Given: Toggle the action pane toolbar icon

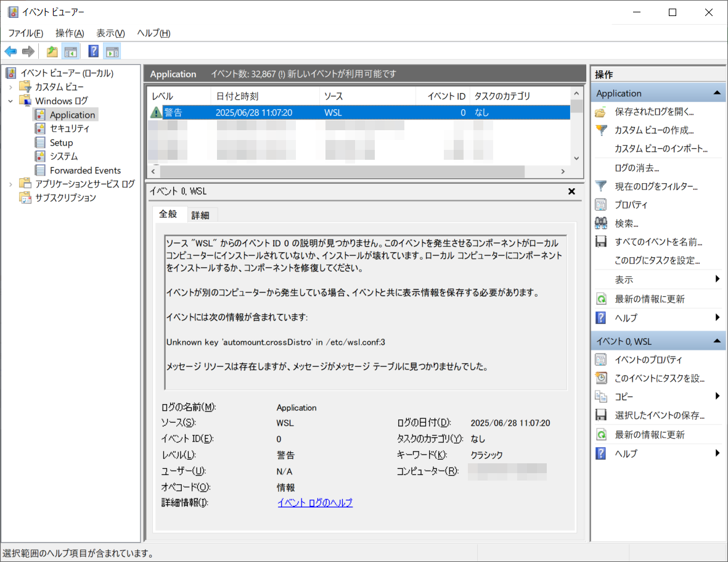Looking at the screenshot, I should [112, 51].
